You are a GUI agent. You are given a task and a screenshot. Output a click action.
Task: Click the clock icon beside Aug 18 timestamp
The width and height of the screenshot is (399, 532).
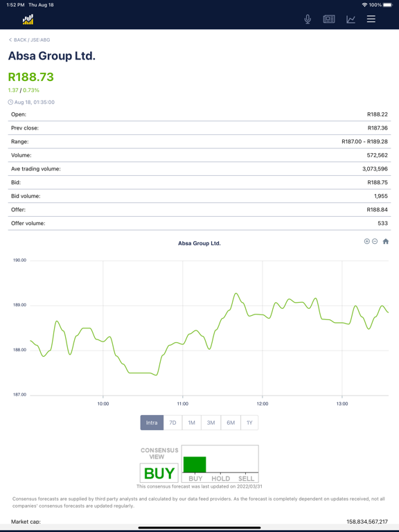pyautogui.click(x=10, y=102)
